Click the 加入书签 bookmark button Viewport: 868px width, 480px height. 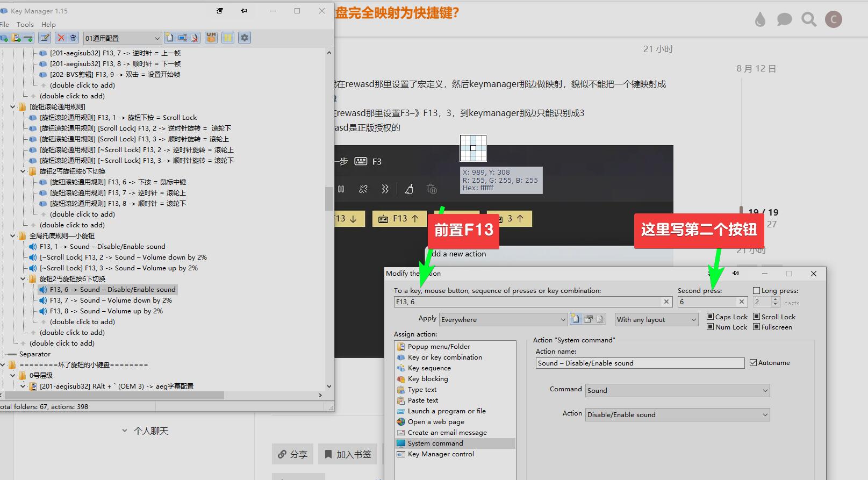click(348, 454)
